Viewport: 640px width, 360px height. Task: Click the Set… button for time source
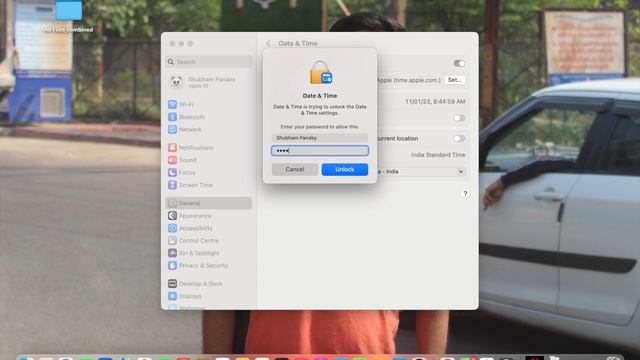point(455,80)
